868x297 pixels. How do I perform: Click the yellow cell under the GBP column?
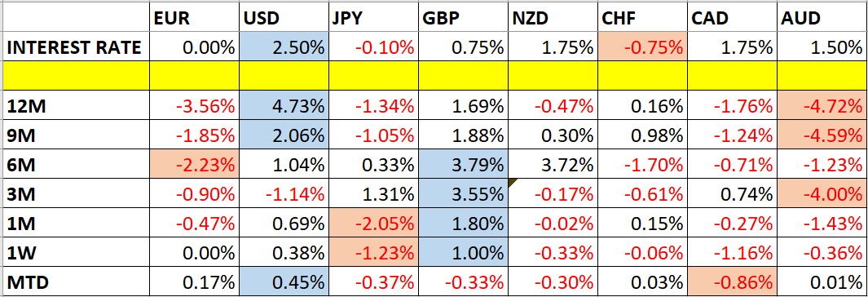click(463, 76)
